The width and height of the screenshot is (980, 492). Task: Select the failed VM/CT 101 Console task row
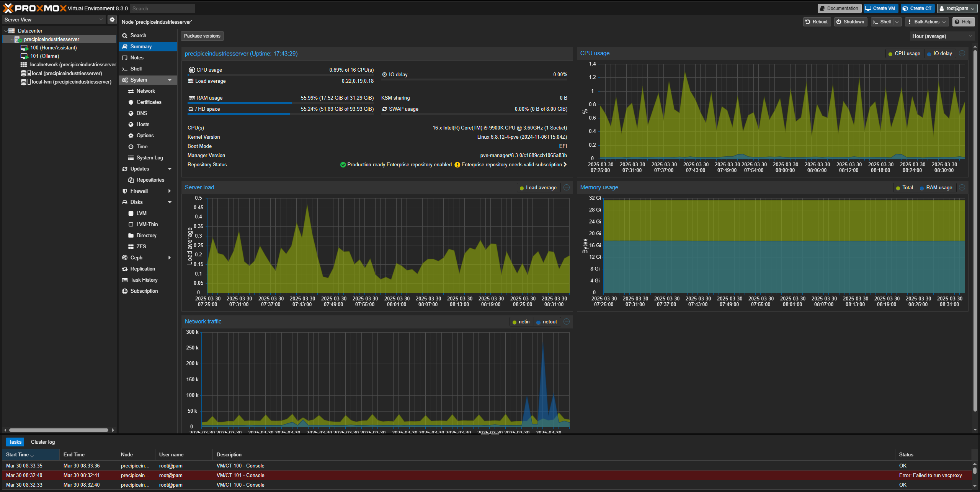487,476
